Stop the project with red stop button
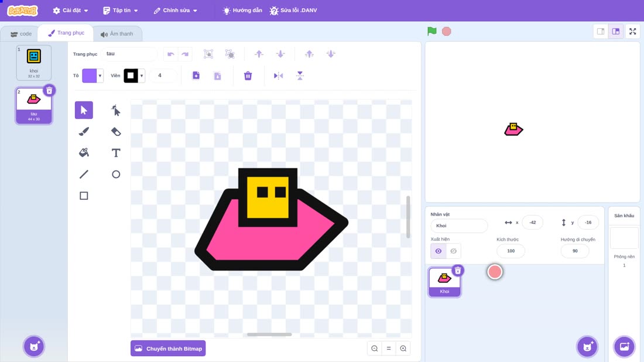This screenshot has width=644, height=362. click(447, 31)
